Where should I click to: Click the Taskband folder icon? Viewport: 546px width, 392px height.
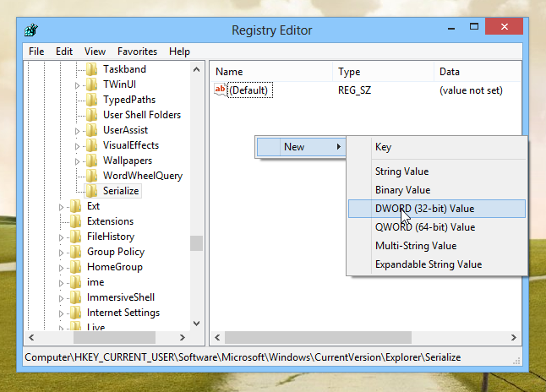point(92,69)
